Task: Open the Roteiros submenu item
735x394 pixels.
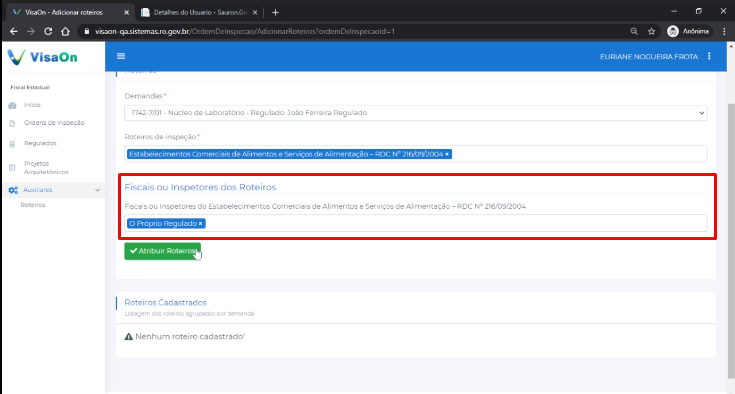Action: click(33, 205)
